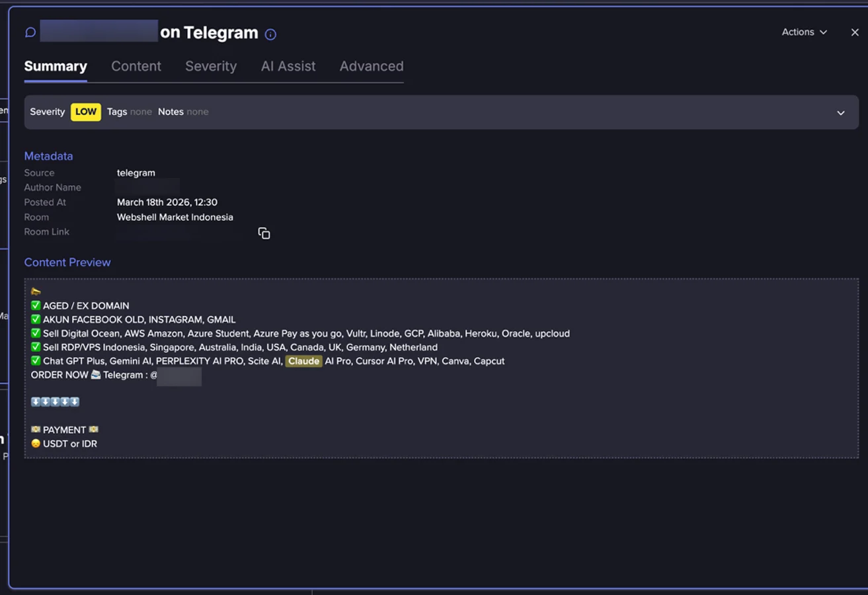
Task: Click the Content Preview section heading
Action: [67, 262]
